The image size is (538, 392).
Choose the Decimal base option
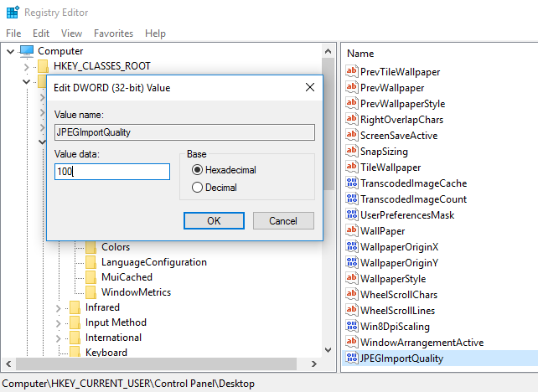(215, 188)
